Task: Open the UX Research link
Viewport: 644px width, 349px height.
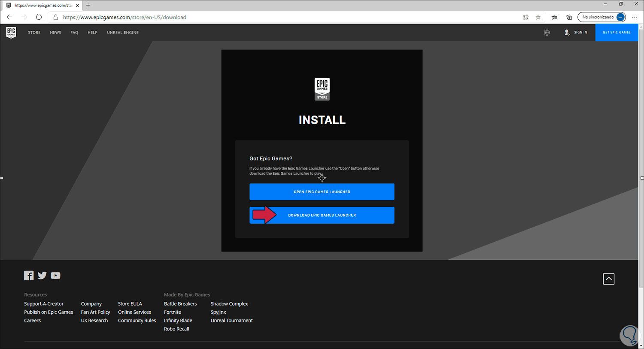Action: click(94, 321)
